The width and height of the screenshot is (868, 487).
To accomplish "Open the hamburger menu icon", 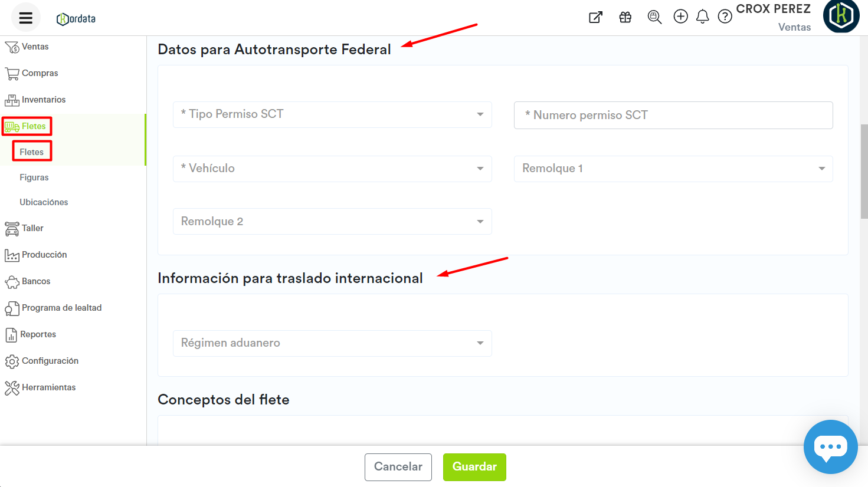I will (25, 18).
